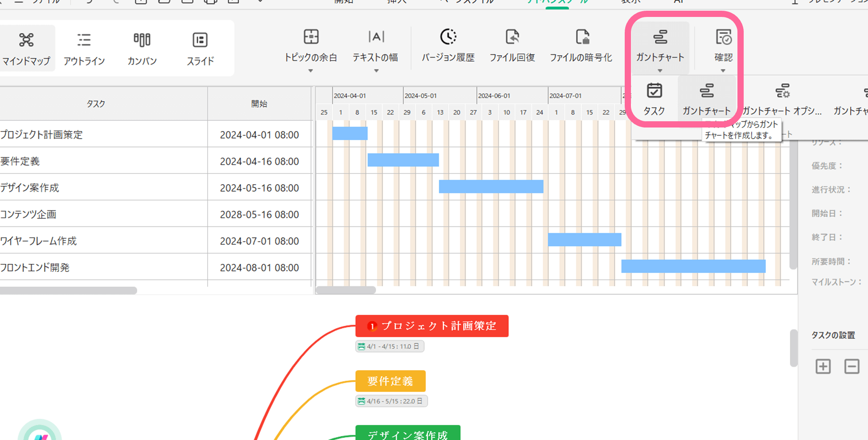Select the 要件定義 task row
868x440 pixels.
156,161
